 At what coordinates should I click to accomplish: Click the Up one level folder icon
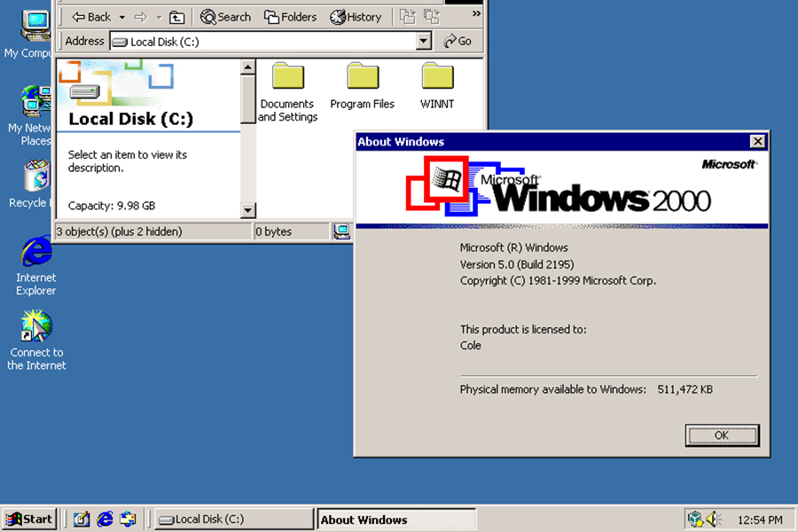(x=176, y=16)
